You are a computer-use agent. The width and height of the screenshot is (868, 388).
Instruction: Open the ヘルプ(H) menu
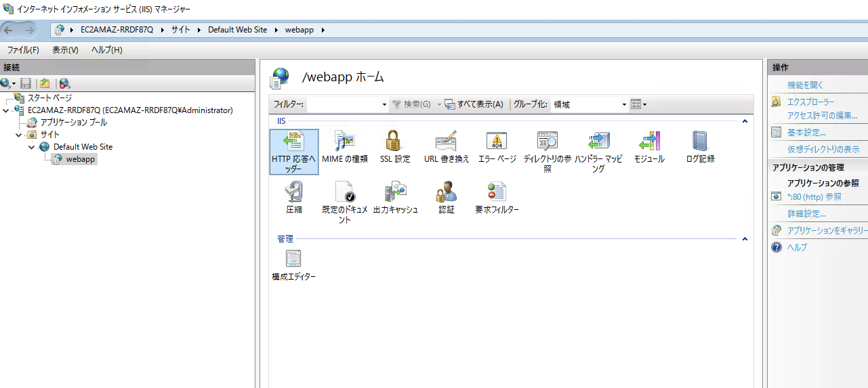point(106,50)
